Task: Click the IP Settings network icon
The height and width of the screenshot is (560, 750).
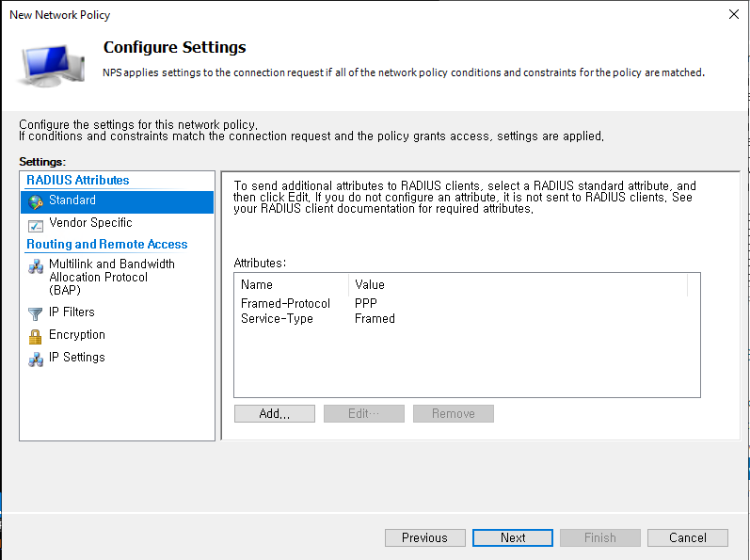Action: click(36, 360)
